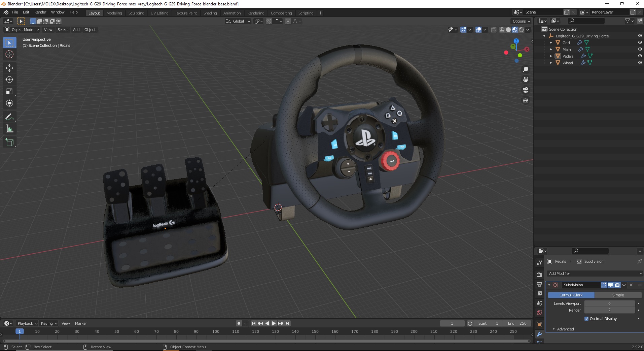Open the Render properties tab
The image size is (644, 351).
click(x=539, y=275)
